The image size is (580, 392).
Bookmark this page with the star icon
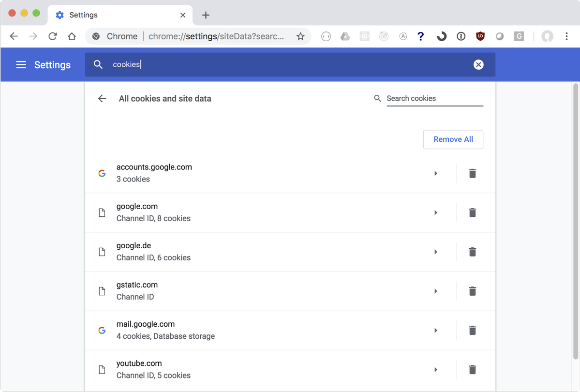(x=300, y=36)
